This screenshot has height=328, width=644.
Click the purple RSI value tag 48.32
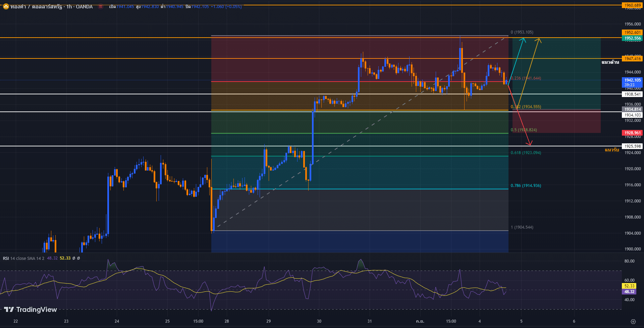629,292
